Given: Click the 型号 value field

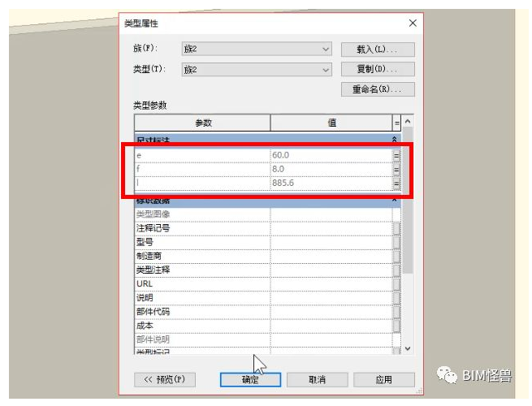Looking at the screenshot, I should [x=331, y=242].
